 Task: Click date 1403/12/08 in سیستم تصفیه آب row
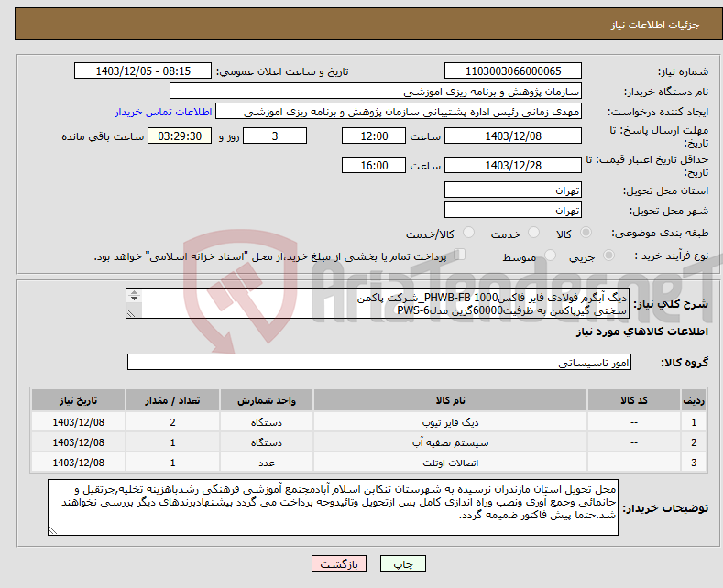coord(79,443)
